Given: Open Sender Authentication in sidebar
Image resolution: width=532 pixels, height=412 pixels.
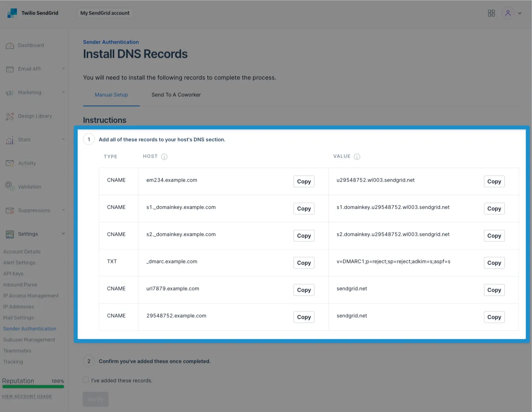Looking at the screenshot, I should coord(30,329).
